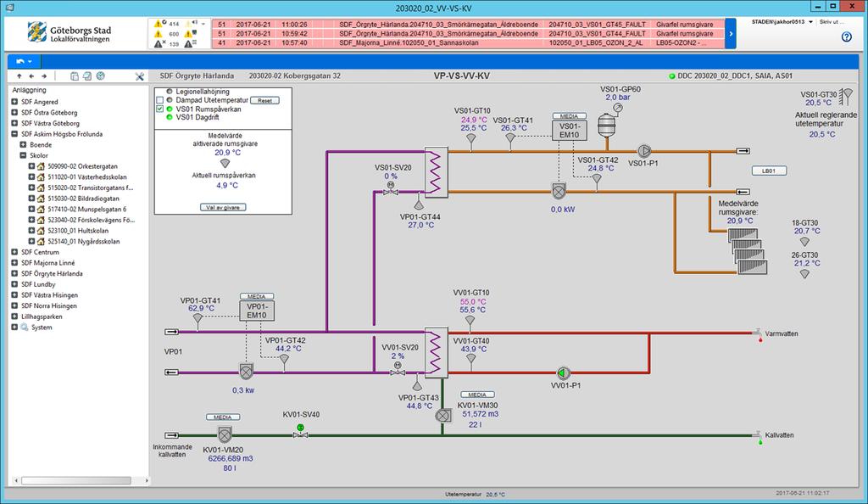Click the Varmvatten tap symbol
The width and height of the screenshot is (868, 504).
click(757, 334)
